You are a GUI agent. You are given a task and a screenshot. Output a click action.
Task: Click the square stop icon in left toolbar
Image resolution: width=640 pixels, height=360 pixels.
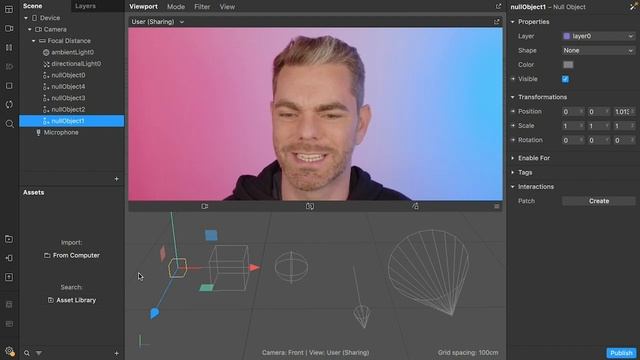[9, 86]
